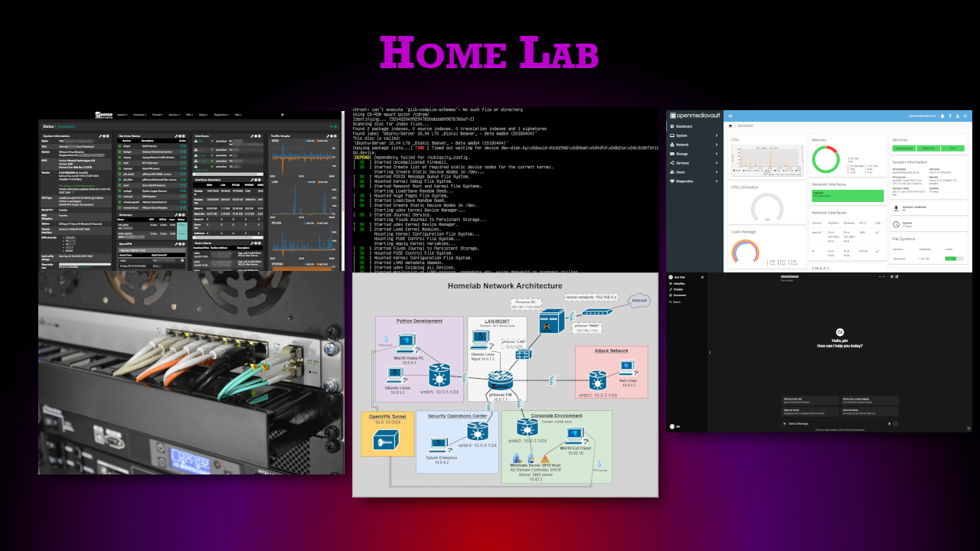Click the Tell me a fun fact suggestion card
The width and height of the screenshot is (980, 551).
[x=810, y=401]
